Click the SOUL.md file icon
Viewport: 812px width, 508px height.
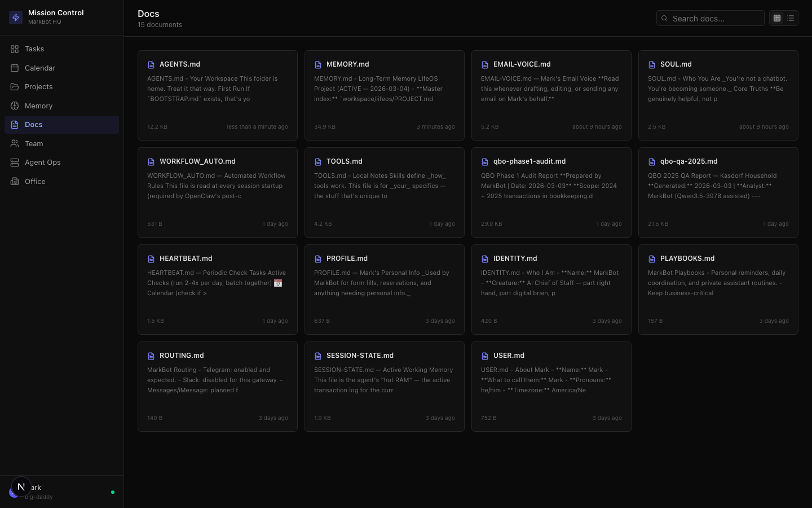click(x=652, y=65)
